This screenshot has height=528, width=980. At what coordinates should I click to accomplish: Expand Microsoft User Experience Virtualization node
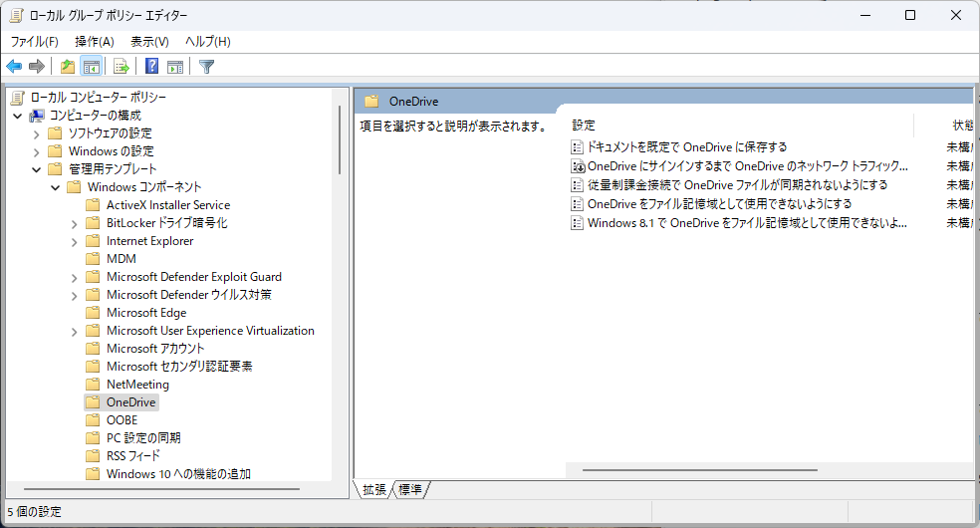pos(75,331)
